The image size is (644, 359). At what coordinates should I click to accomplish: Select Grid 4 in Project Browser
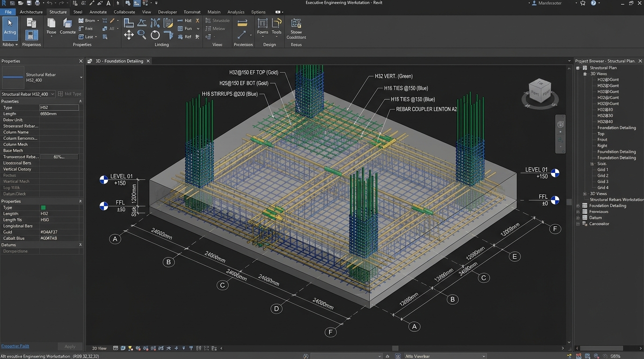point(603,188)
